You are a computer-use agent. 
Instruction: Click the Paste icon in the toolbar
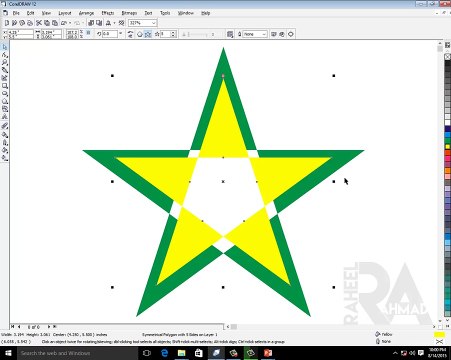pyautogui.click(x=55, y=23)
